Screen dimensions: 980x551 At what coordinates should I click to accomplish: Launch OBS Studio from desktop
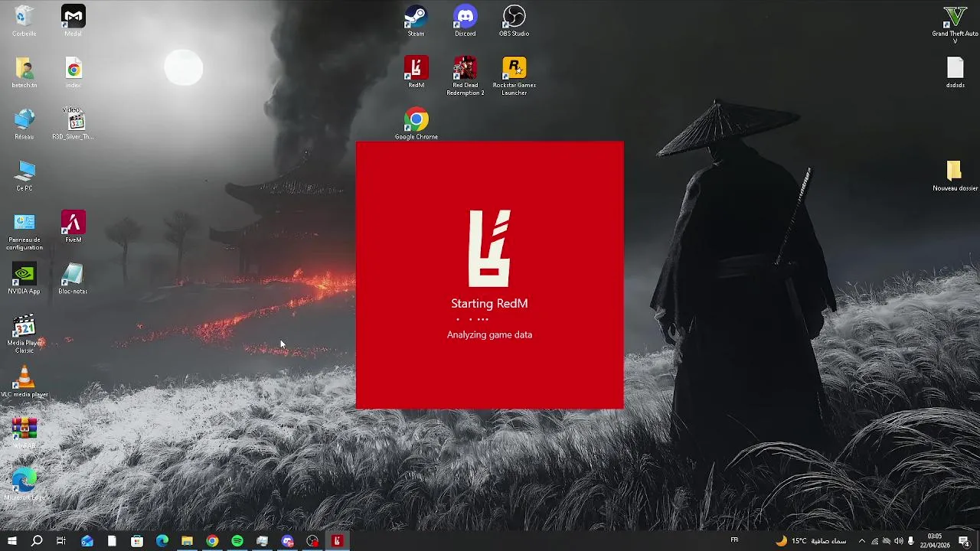pyautogui.click(x=514, y=21)
